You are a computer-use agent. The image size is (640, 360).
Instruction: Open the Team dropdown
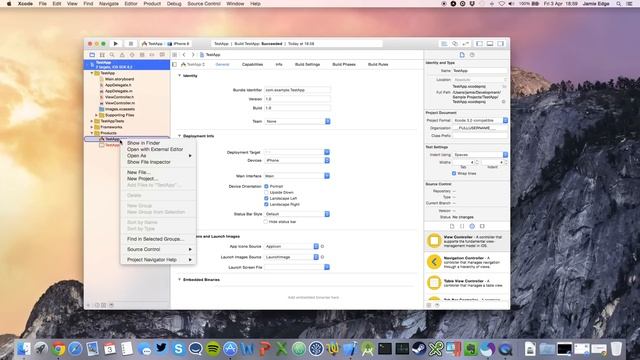tap(298, 121)
